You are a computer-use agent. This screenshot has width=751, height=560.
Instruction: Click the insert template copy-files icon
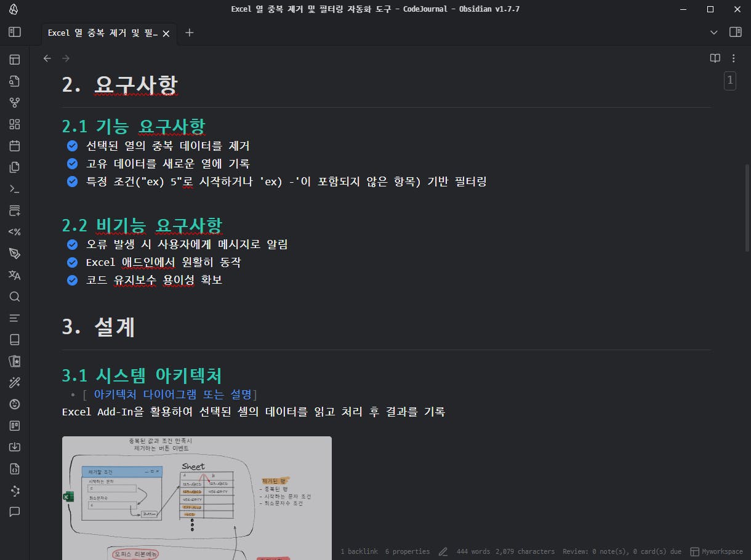(x=15, y=167)
